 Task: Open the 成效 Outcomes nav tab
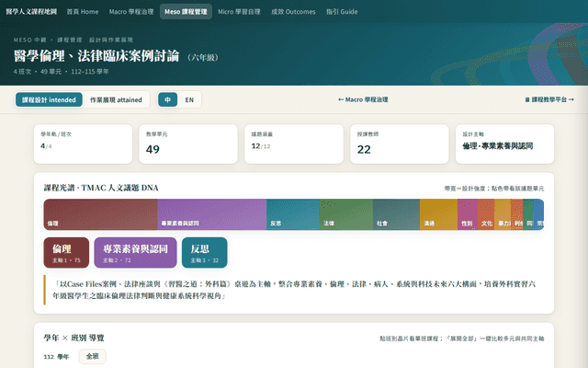point(293,12)
